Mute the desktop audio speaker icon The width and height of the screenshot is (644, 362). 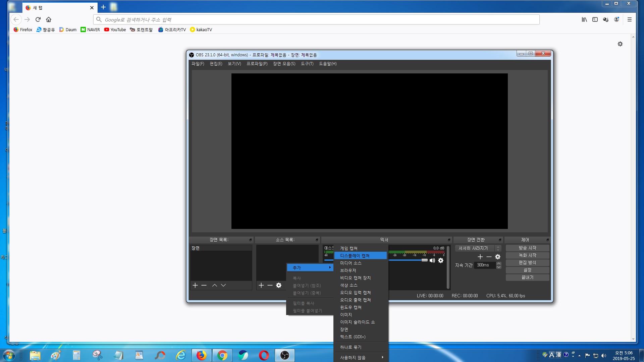click(x=432, y=260)
